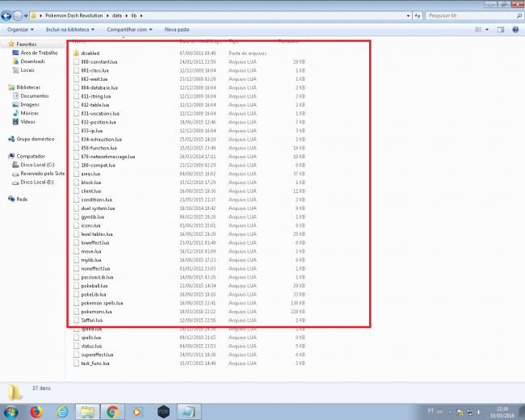The width and height of the screenshot is (525, 420).
Task: Open the Windows Start button
Action: coord(10,412)
